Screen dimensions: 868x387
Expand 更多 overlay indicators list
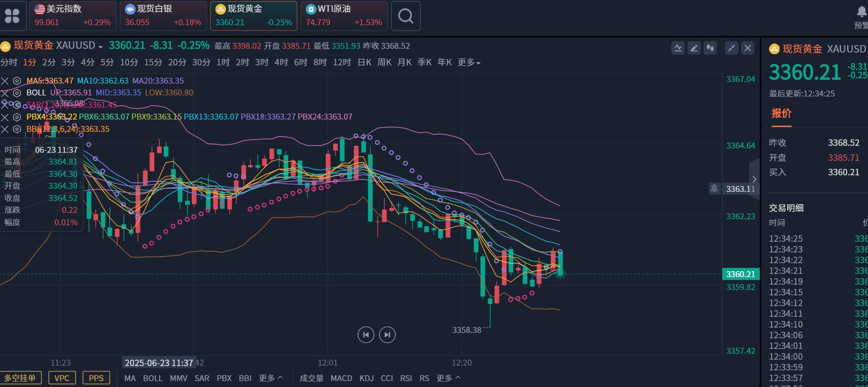click(271, 378)
